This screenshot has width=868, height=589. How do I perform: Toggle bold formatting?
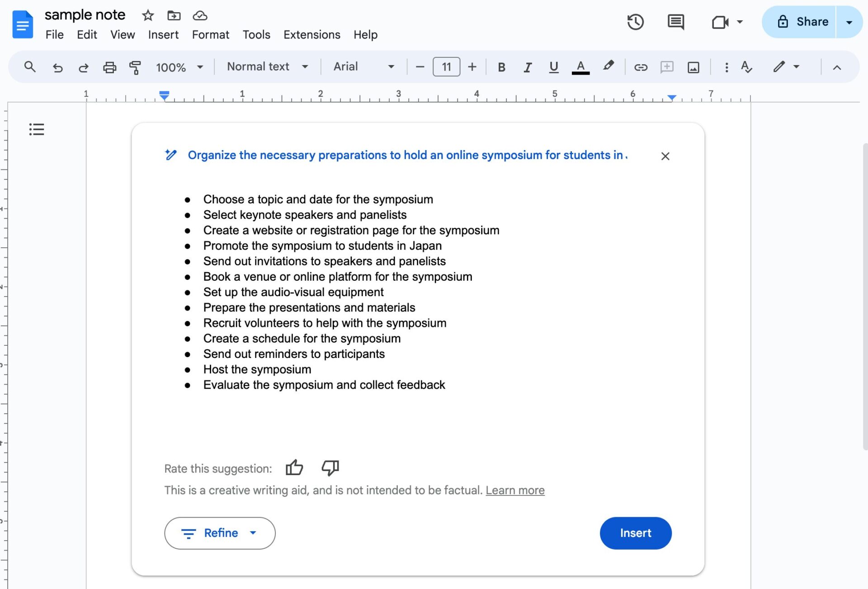coord(501,67)
